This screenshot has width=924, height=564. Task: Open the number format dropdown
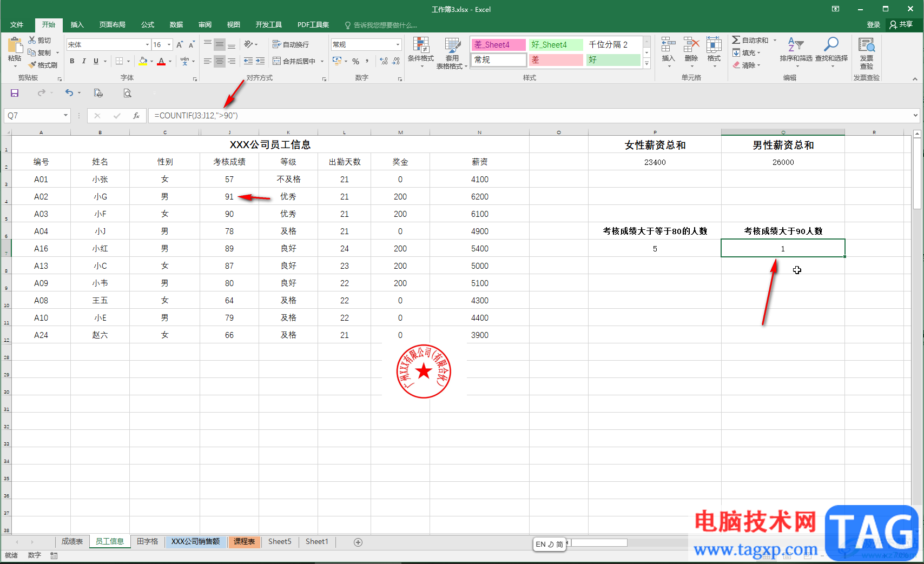[398, 44]
